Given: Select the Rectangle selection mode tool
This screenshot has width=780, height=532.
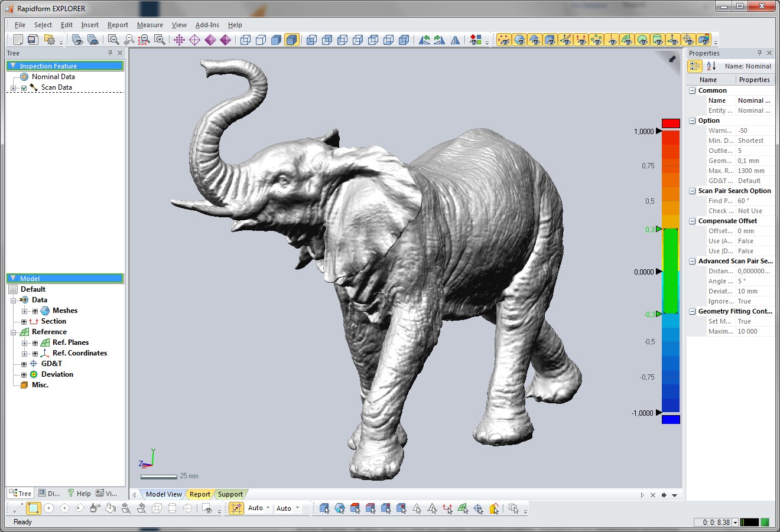Looking at the screenshot, I should [33, 508].
